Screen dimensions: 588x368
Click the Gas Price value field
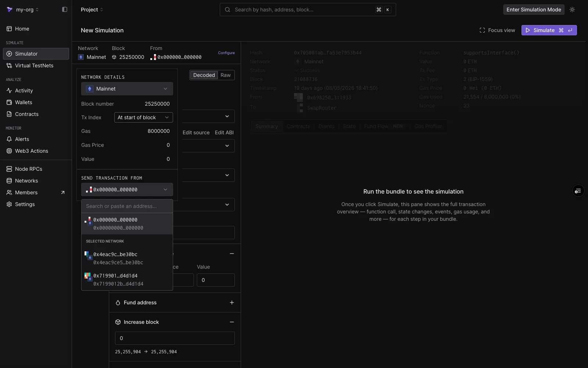[168, 145]
